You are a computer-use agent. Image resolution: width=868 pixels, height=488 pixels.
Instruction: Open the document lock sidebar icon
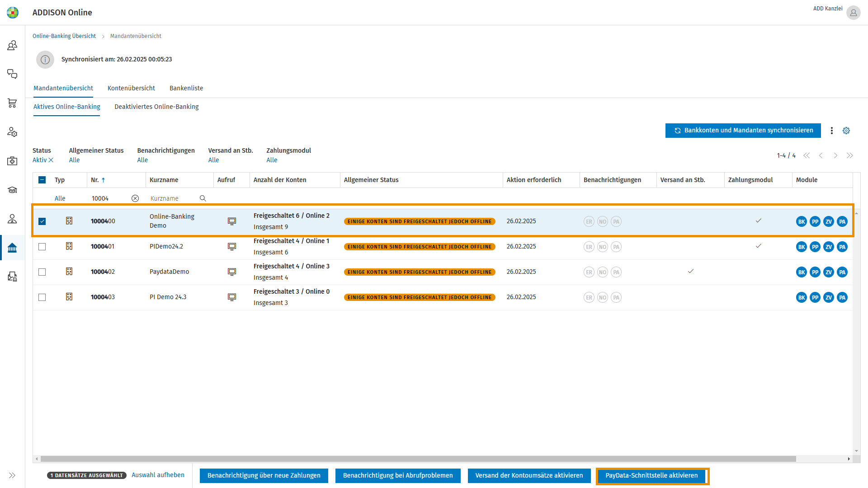click(x=12, y=277)
